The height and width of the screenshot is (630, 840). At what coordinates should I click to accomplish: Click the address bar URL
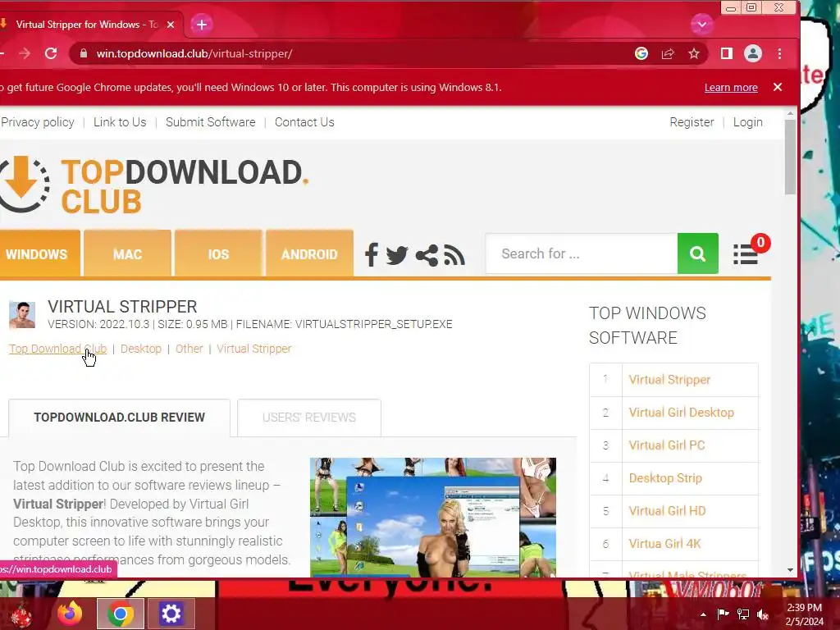point(194,53)
